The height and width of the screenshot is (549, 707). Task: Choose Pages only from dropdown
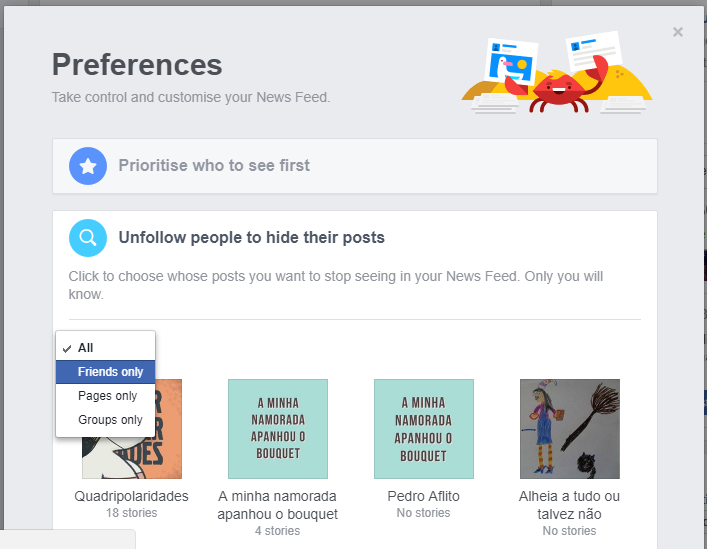[108, 396]
